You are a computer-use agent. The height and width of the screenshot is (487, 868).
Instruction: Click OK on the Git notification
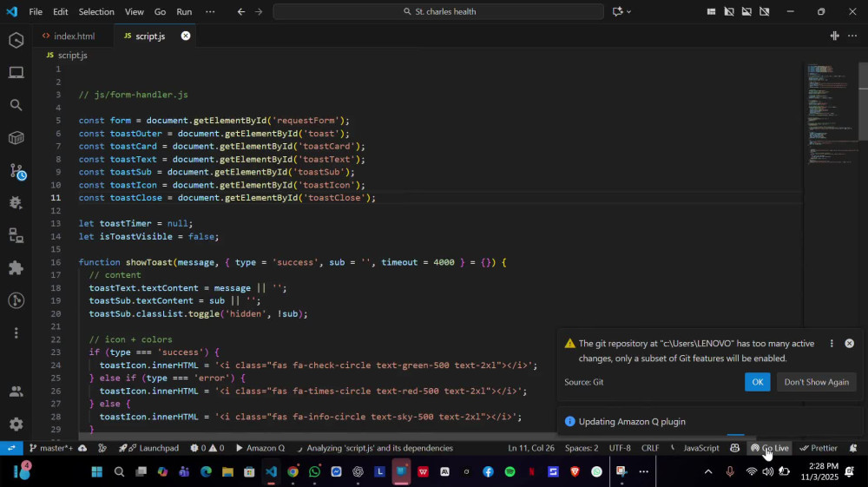(757, 382)
